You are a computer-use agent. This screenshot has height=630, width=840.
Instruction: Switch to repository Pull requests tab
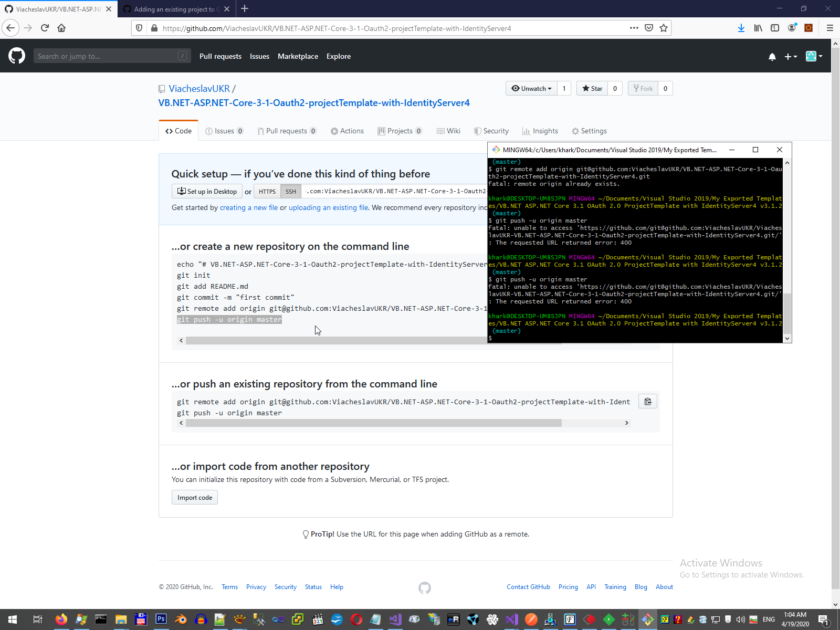[x=287, y=131]
